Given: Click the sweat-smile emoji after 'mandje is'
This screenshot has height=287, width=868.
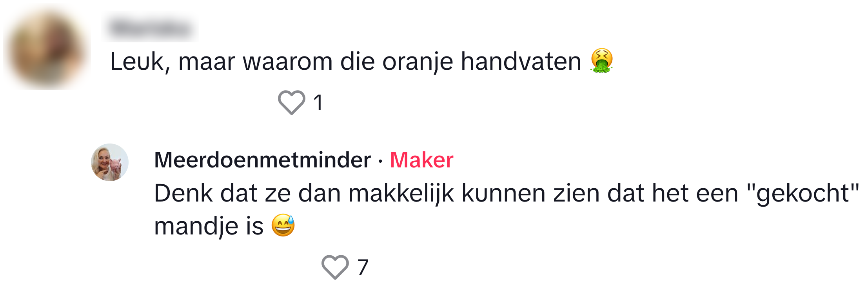Looking at the screenshot, I should pos(283,225).
